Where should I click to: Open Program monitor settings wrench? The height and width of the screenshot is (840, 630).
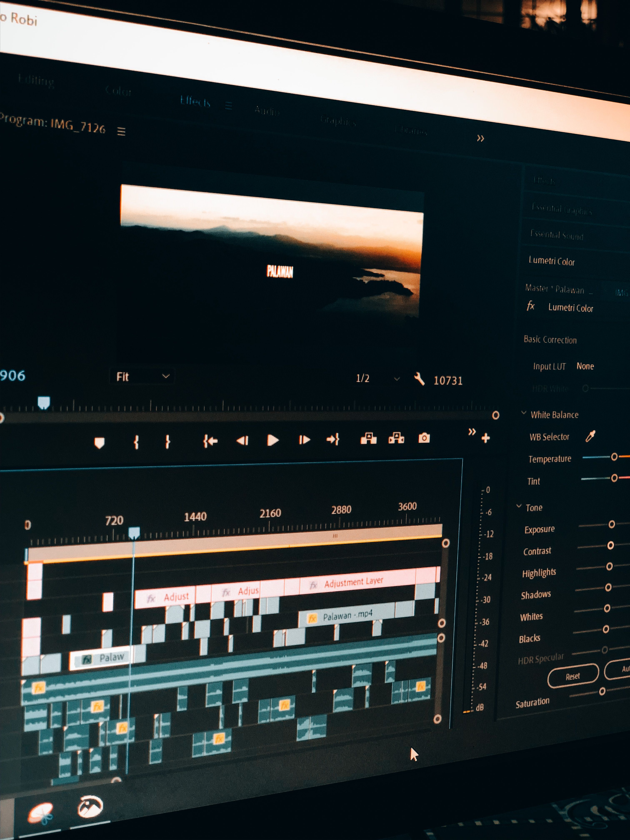(419, 379)
